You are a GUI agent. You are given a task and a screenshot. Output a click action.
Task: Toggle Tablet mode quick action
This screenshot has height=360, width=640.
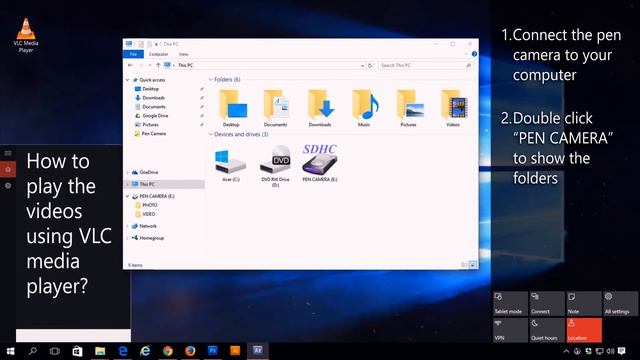click(x=510, y=303)
